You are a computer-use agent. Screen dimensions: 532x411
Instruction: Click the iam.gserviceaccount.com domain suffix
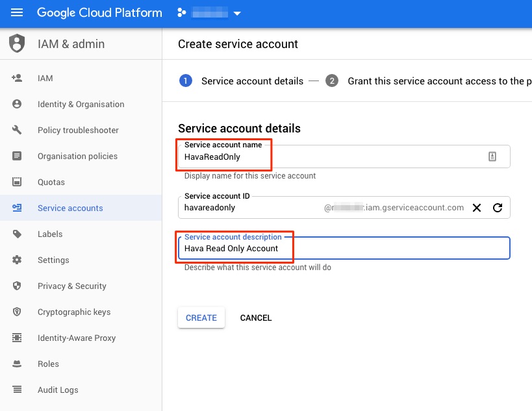click(394, 208)
